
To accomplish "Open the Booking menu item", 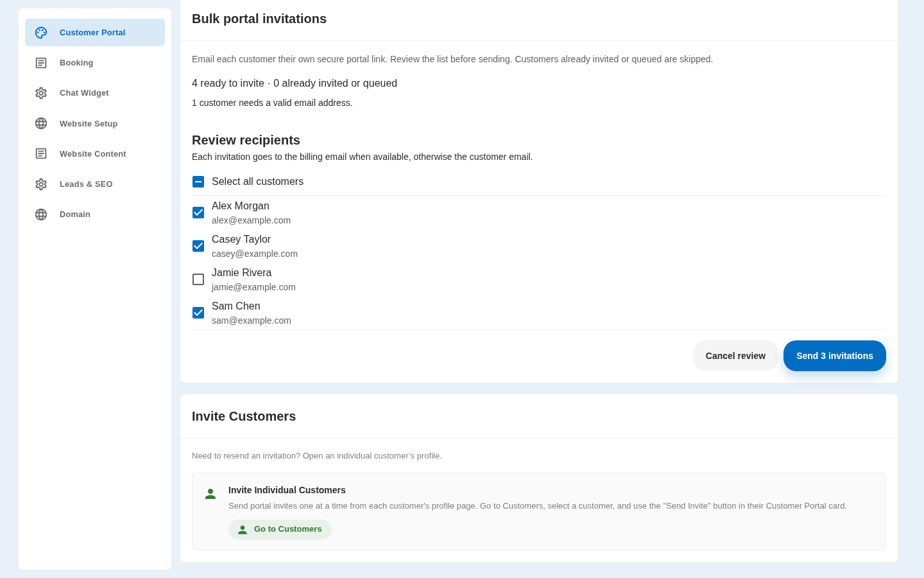I will click(x=95, y=63).
